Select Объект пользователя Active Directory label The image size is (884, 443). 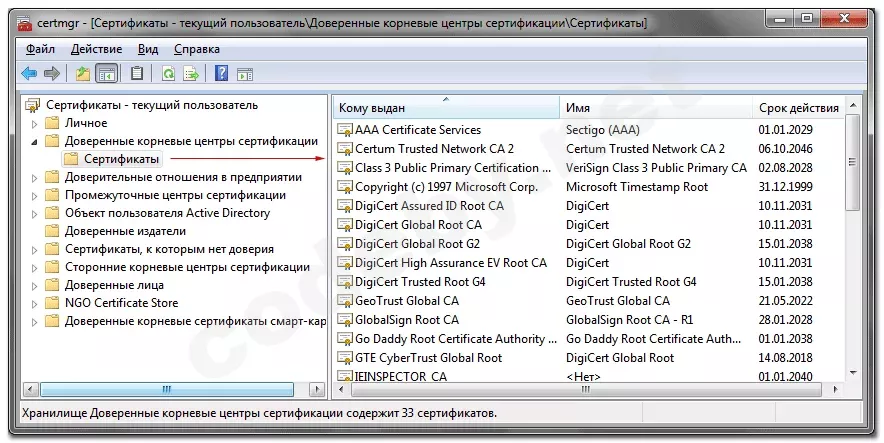point(167,213)
